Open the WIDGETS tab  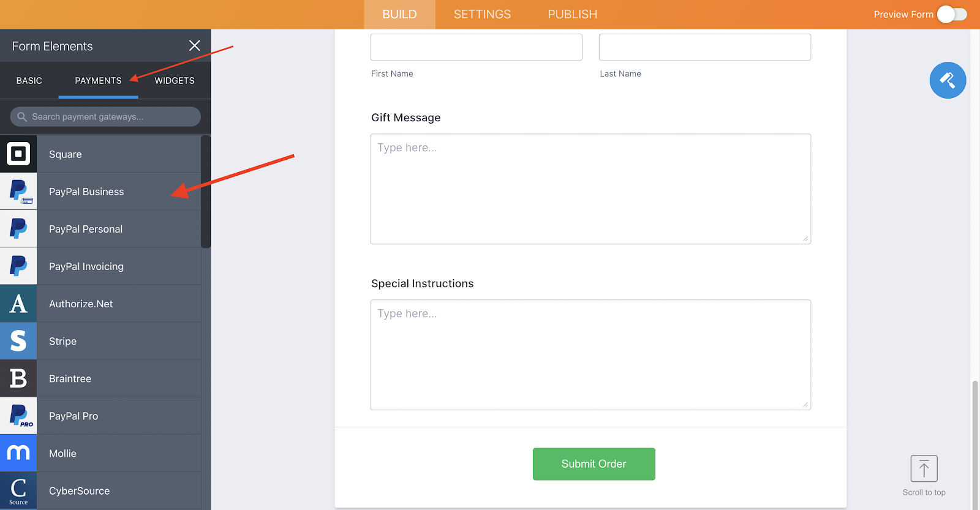[175, 80]
